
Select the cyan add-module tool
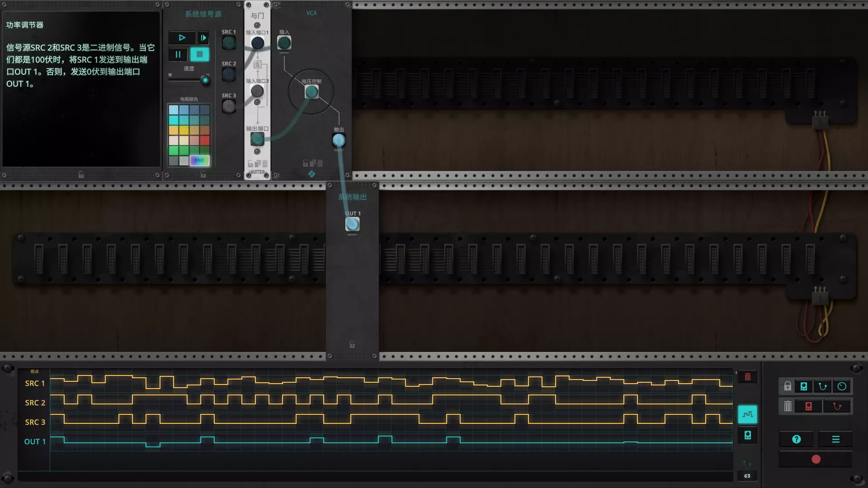(804, 386)
